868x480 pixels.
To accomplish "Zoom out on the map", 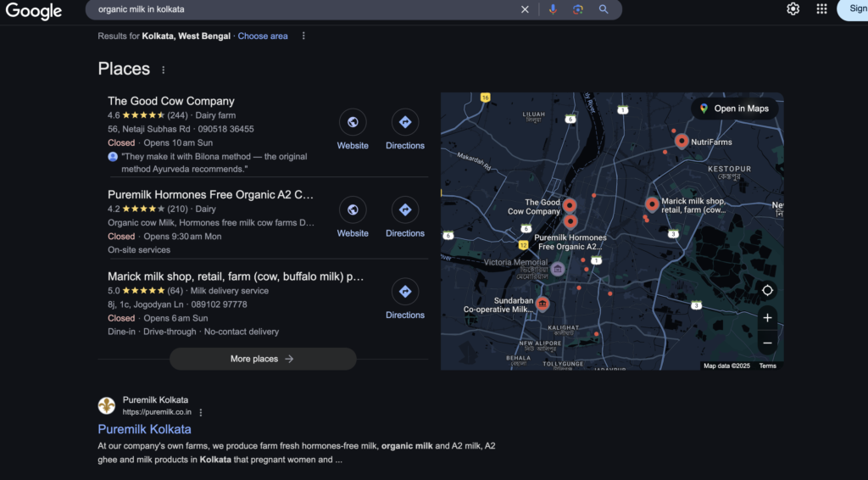I will pyautogui.click(x=767, y=343).
